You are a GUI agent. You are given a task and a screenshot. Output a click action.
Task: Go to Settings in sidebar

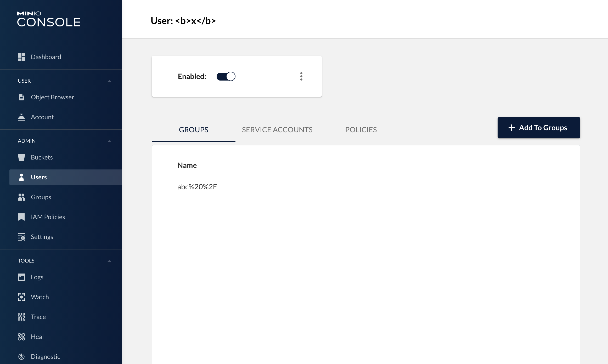(65, 237)
